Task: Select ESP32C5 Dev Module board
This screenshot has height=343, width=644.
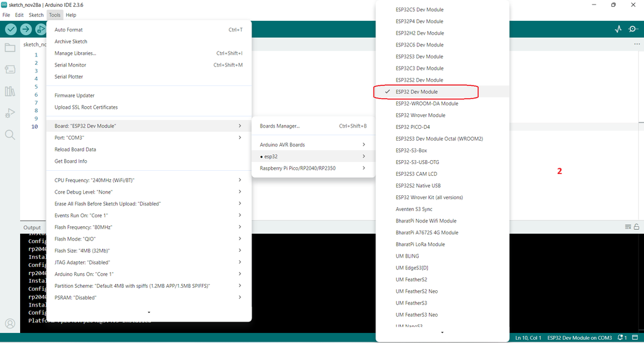Action: click(x=442, y=9)
